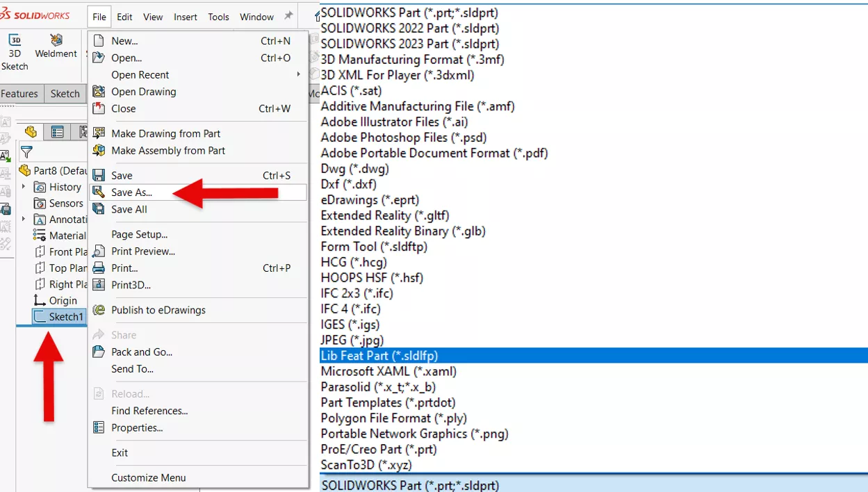Click the New document icon in File menu
This screenshot has width=868, height=492.
tap(99, 41)
